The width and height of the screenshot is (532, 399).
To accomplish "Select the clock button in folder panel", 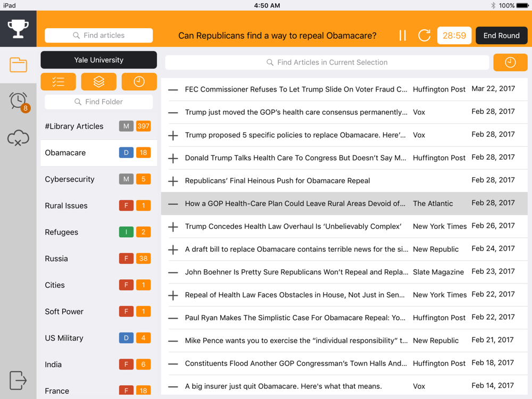I will [x=139, y=82].
